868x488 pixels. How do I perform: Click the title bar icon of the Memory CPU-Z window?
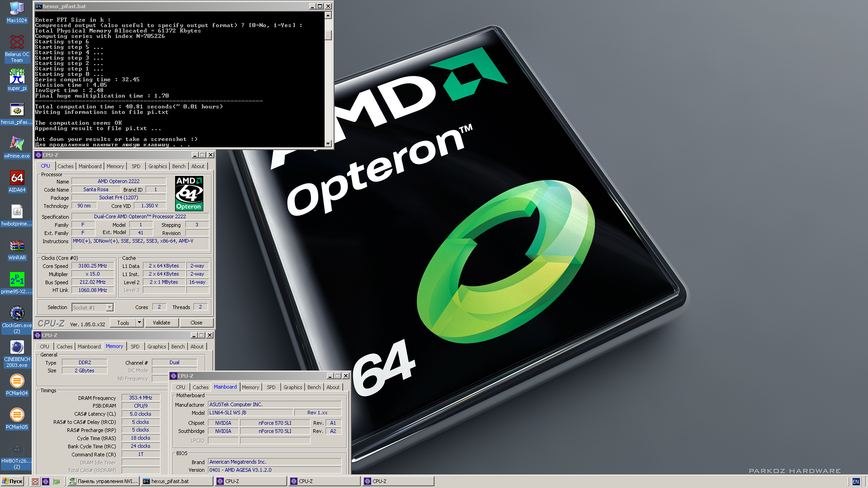pos(38,335)
